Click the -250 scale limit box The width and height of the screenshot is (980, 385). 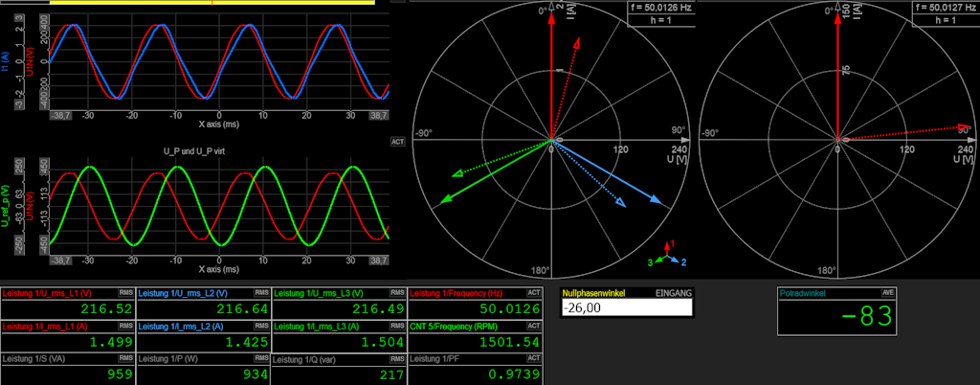pyautogui.click(x=19, y=244)
